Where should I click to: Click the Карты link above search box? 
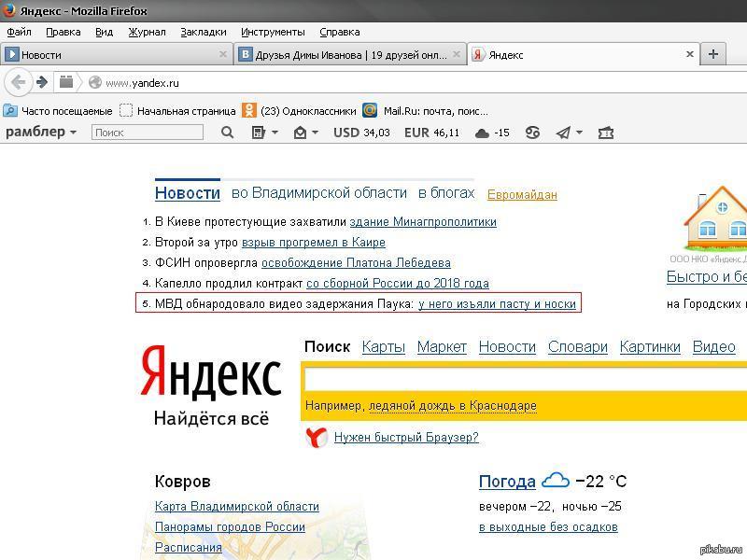click(383, 346)
